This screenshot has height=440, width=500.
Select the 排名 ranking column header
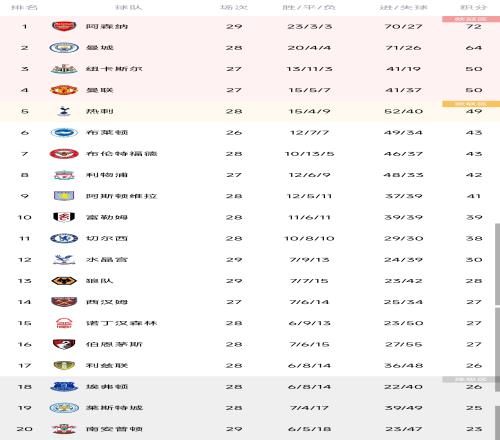click(25, 7)
